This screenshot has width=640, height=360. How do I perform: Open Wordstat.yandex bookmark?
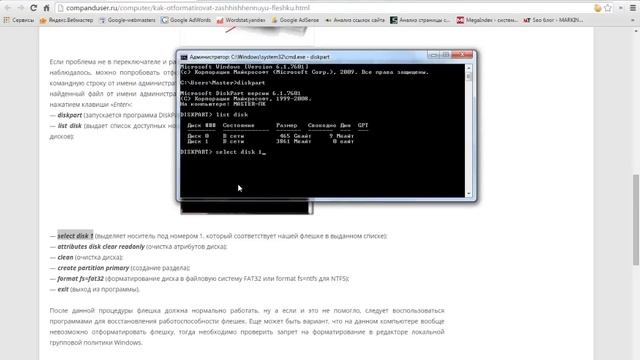pos(241,20)
